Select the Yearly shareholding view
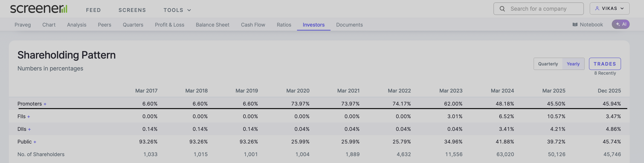The height and width of the screenshot is (163, 644). coord(573,64)
